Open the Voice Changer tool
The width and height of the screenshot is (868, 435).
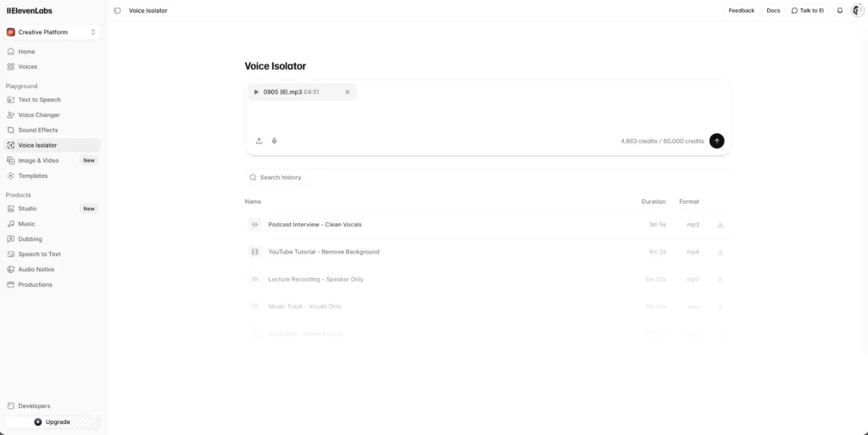point(39,115)
